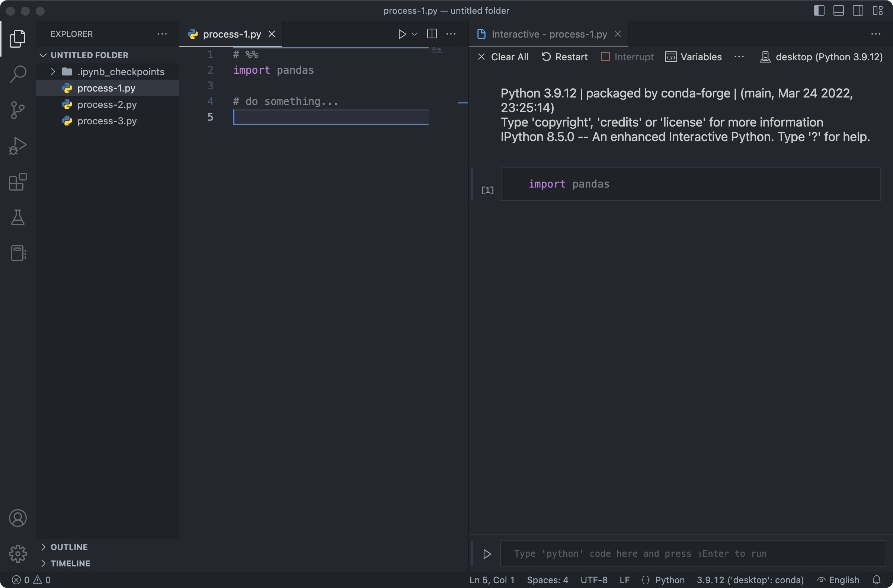Screen dimensions: 893x588
Task: Open more actions in Interactive window toolbar
Action: 739,57
